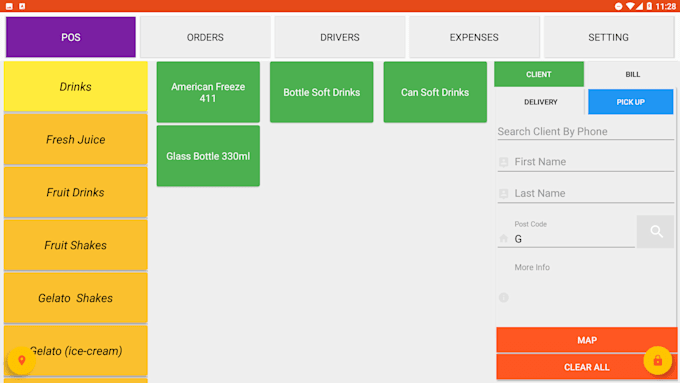Viewport: 680px width, 383px height.
Task: Tap the first notification icon in the status bar
Action: [9, 6]
